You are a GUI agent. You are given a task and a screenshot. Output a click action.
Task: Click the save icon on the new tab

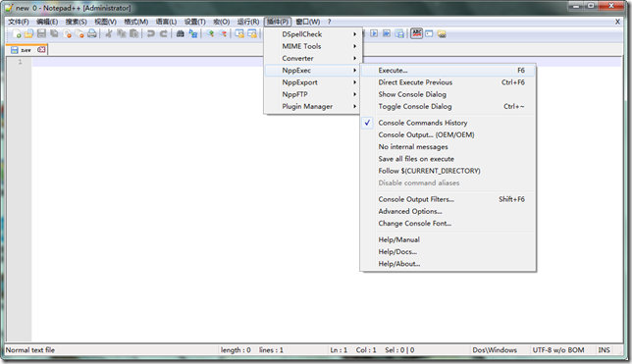[x=15, y=50]
